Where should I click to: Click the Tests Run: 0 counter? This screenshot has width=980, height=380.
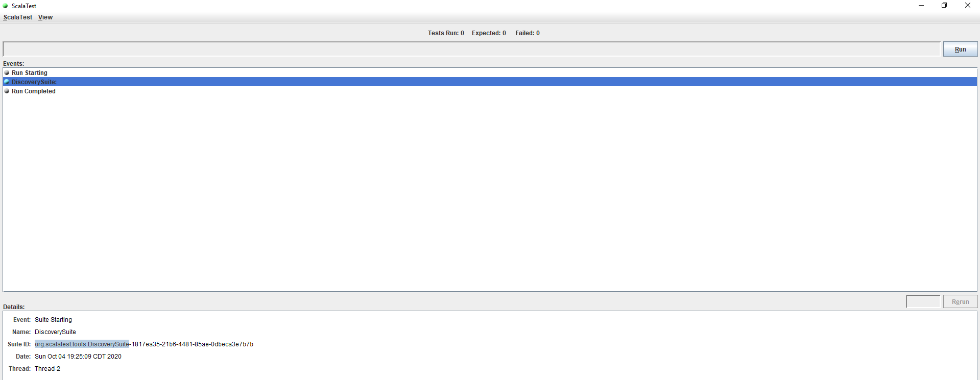pyautogui.click(x=446, y=33)
